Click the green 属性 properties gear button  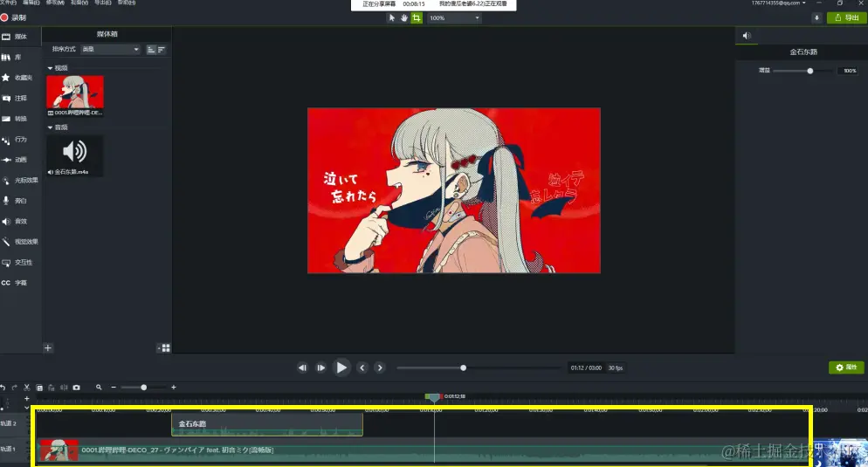[x=846, y=367]
